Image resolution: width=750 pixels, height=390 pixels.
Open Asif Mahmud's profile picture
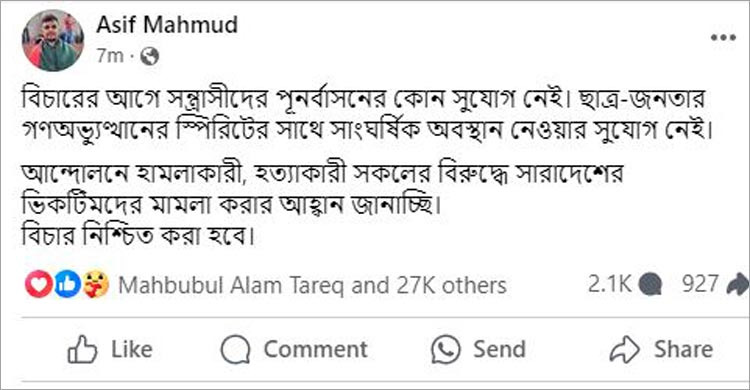(x=53, y=41)
